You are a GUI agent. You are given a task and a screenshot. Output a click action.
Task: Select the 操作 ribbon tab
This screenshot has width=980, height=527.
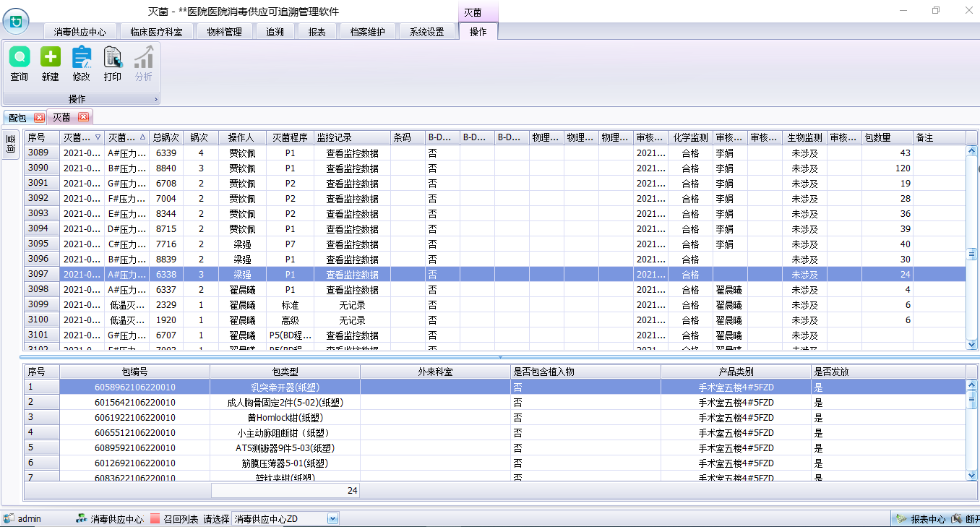click(x=478, y=32)
